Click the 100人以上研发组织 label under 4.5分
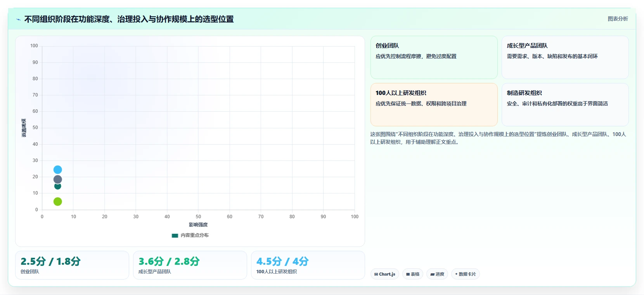Screen dimensions: 644x295 [x=277, y=272]
